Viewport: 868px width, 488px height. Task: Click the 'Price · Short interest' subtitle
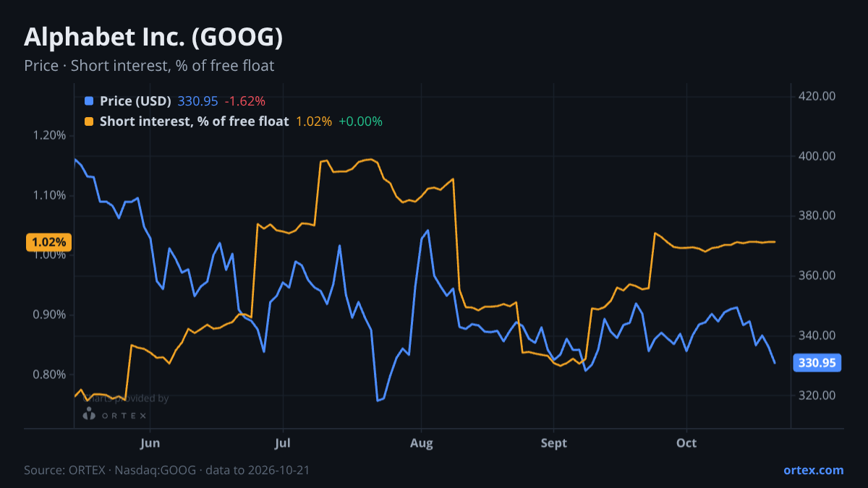click(149, 66)
